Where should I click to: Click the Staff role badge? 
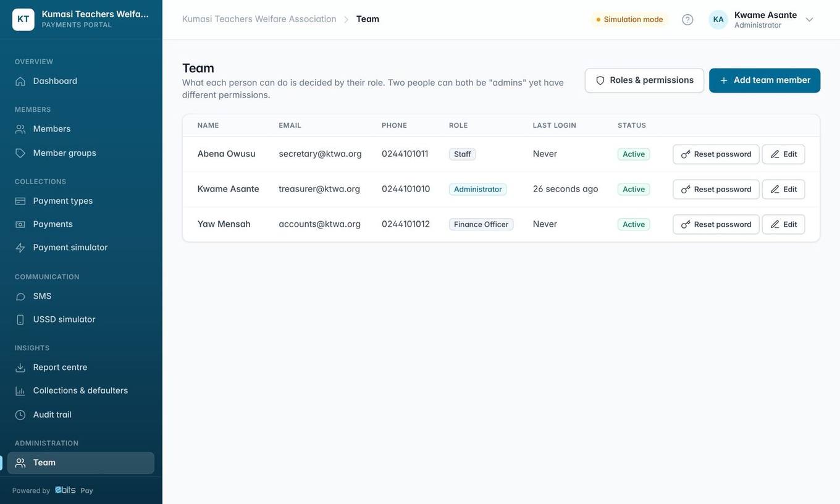tap(463, 154)
